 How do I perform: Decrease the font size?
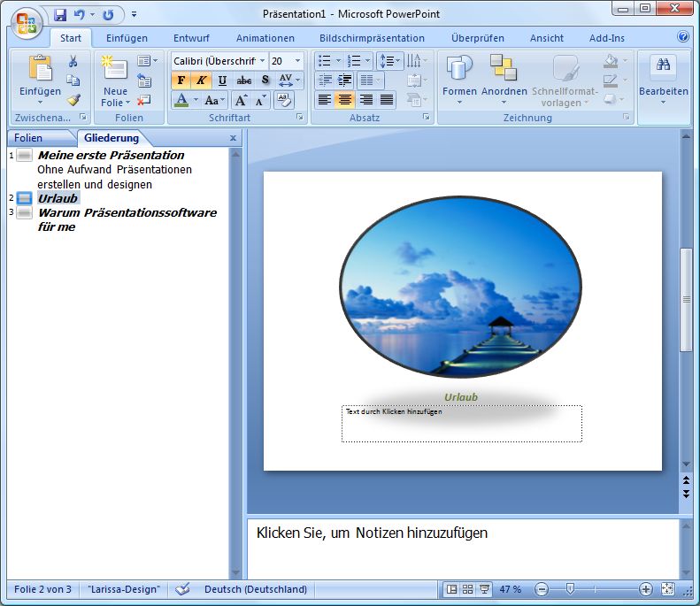tap(261, 100)
